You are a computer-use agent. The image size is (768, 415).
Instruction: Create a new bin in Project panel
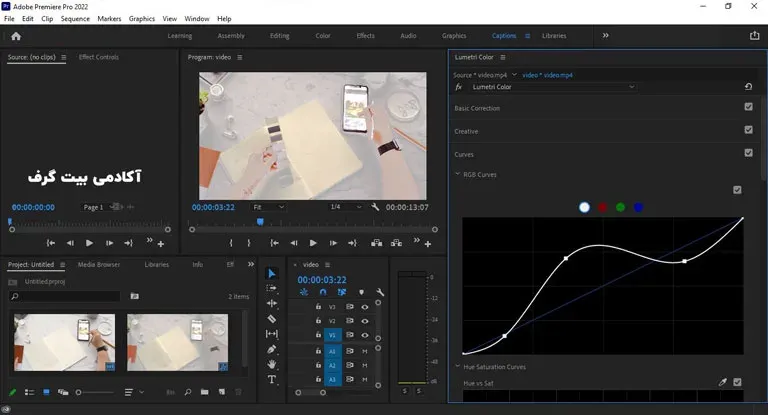pyautogui.click(x=205, y=392)
